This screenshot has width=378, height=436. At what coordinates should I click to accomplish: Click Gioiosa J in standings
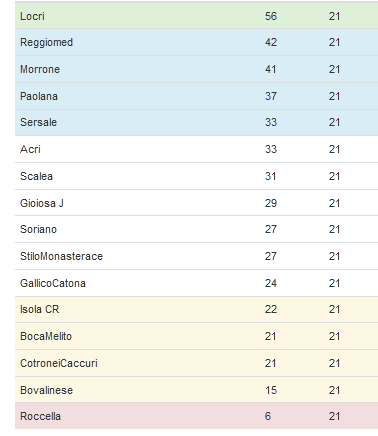click(42, 203)
